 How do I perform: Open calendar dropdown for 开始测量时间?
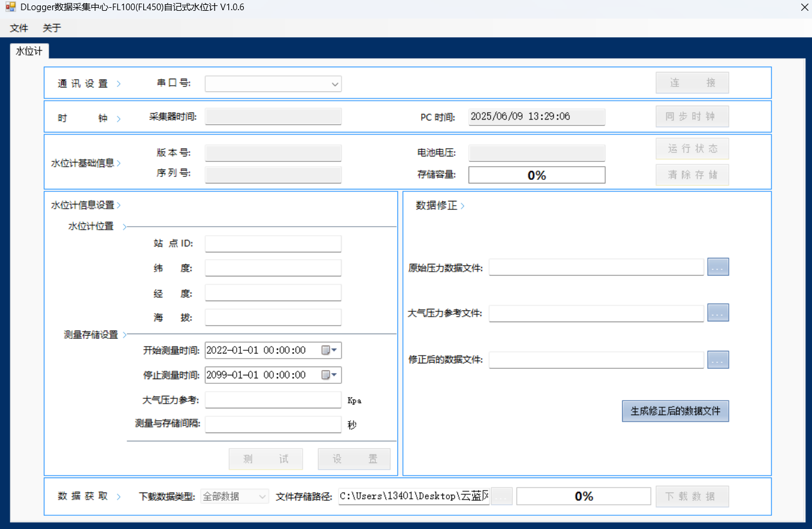(330, 350)
